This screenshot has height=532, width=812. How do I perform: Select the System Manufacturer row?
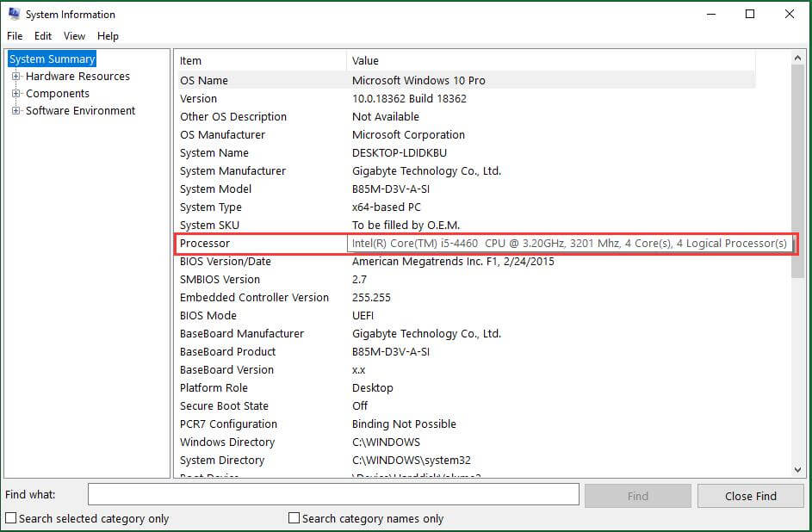[x=466, y=170]
